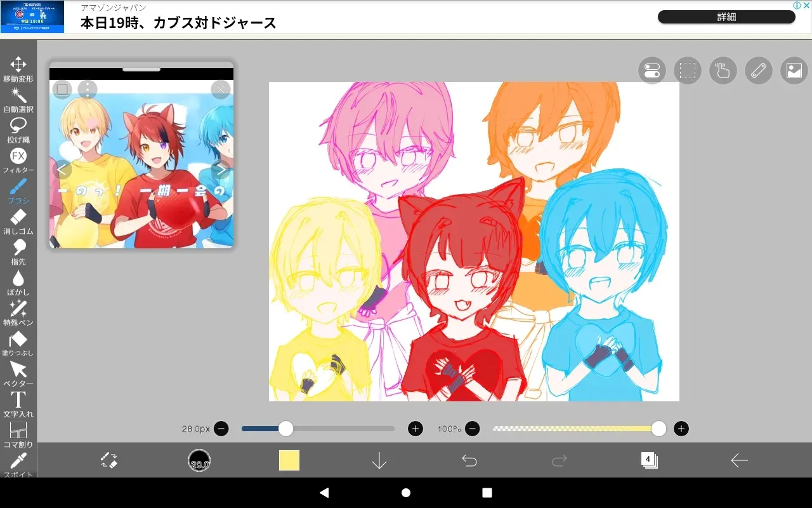The height and width of the screenshot is (508, 812).
Task: Show next reference image
Action: (221, 169)
